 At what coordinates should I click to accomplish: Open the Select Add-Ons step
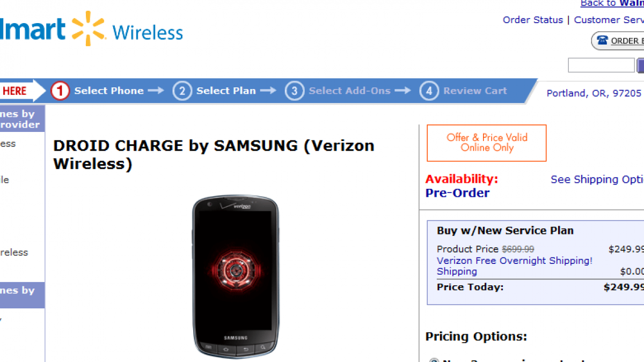tap(349, 91)
